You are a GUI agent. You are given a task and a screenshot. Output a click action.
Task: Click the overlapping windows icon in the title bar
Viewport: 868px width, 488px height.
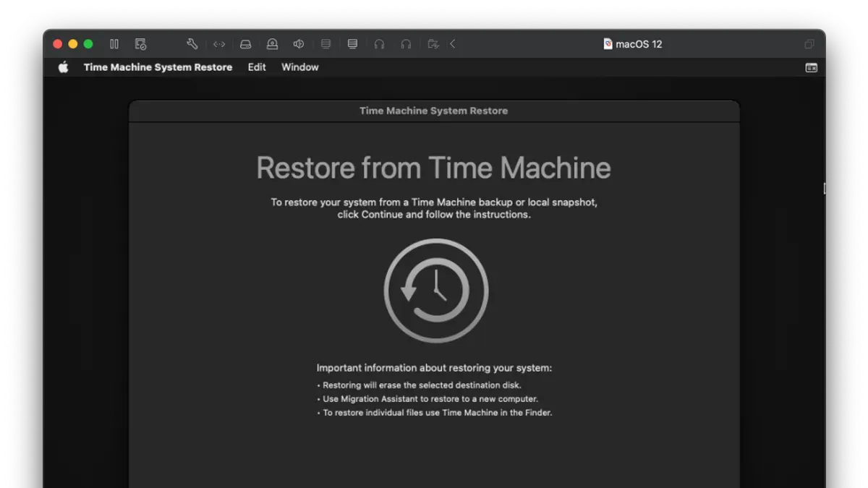809,44
